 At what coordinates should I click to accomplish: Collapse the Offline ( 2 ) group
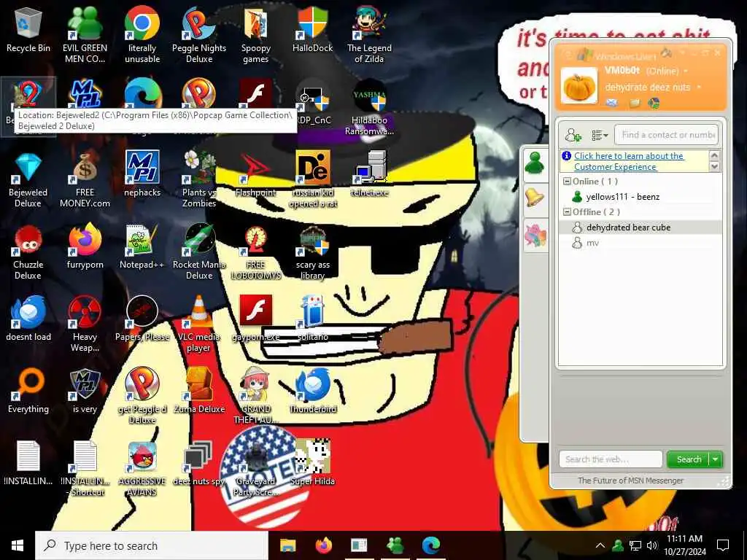click(567, 212)
